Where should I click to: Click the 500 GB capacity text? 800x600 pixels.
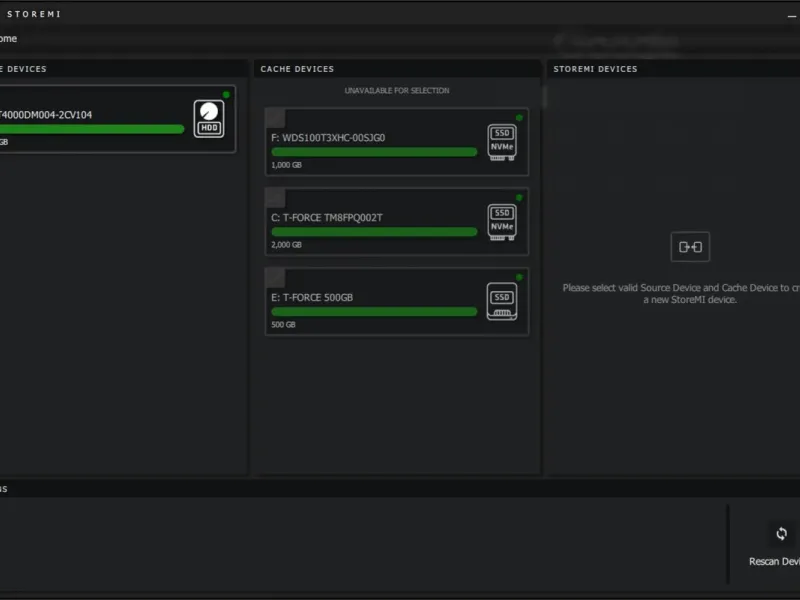283,324
